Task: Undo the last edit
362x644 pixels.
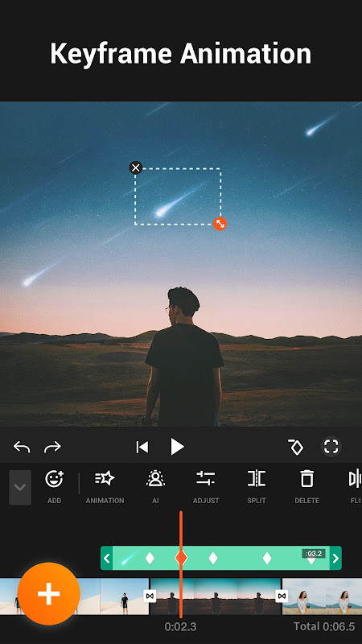Action: click(x=22, y=447)
